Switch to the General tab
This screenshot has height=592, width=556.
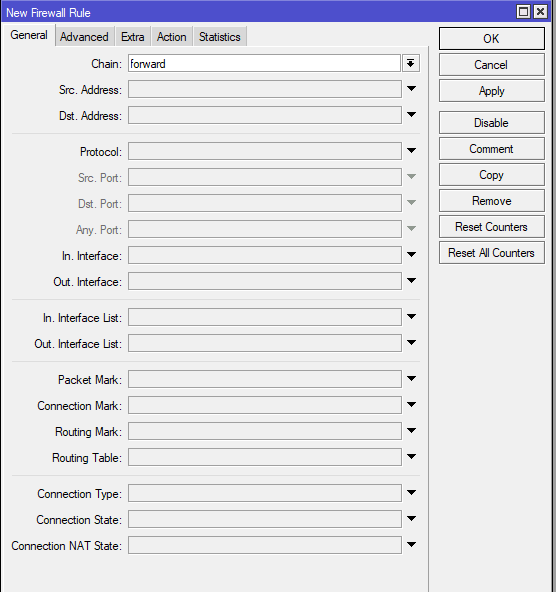[x=29, y=35]
